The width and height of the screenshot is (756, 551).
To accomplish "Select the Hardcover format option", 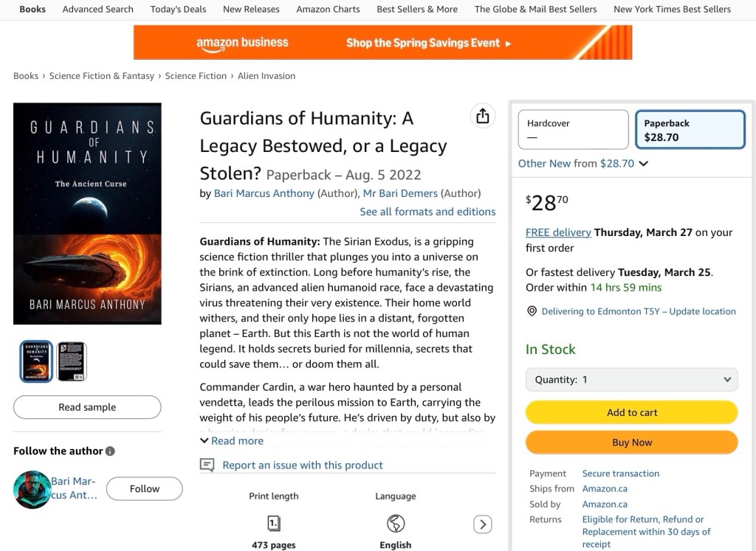I will pos(573,130).
